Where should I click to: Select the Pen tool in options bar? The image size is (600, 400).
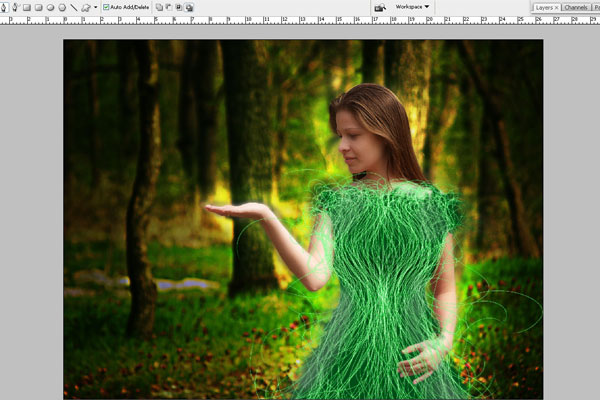(4, 7)
